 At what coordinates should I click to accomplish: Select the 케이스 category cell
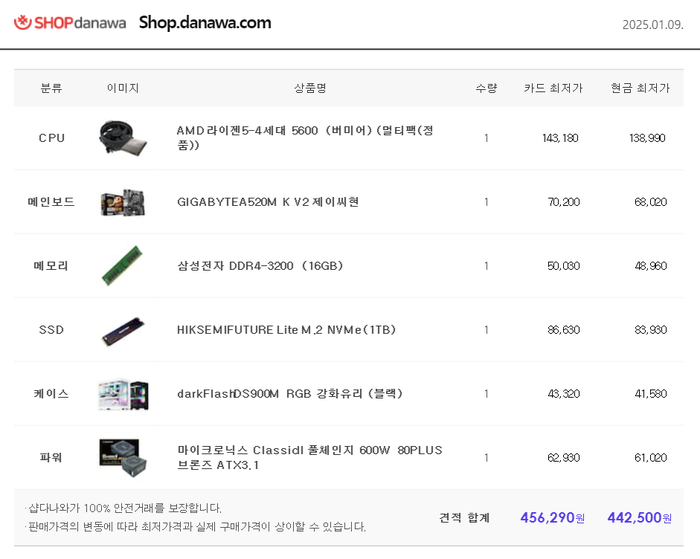[x=51, y=394]
